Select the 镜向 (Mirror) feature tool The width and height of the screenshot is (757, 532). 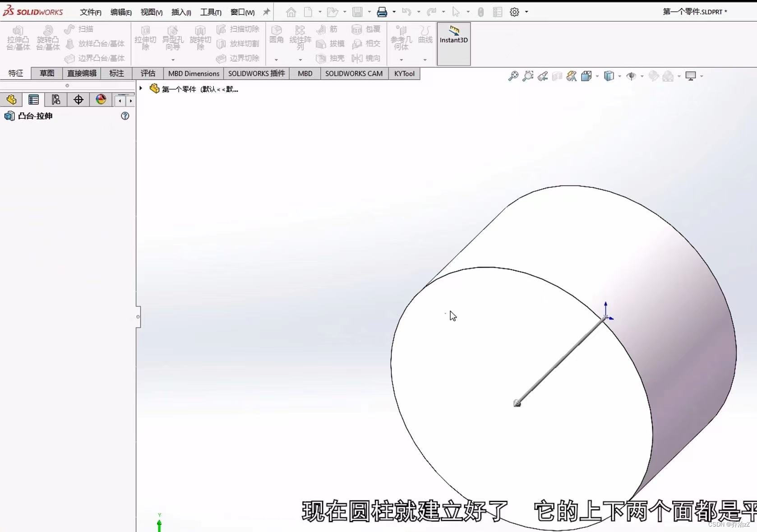[367, 58]
